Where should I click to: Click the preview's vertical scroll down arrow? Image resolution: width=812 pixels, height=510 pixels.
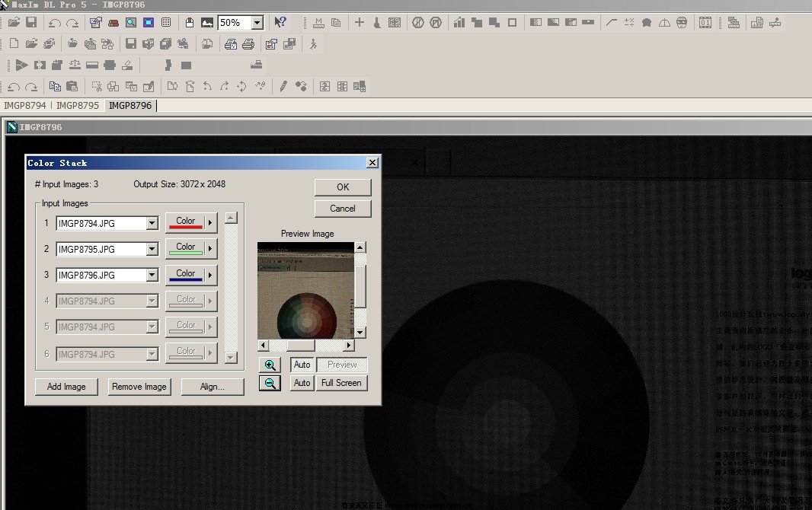tap(360, 333)
